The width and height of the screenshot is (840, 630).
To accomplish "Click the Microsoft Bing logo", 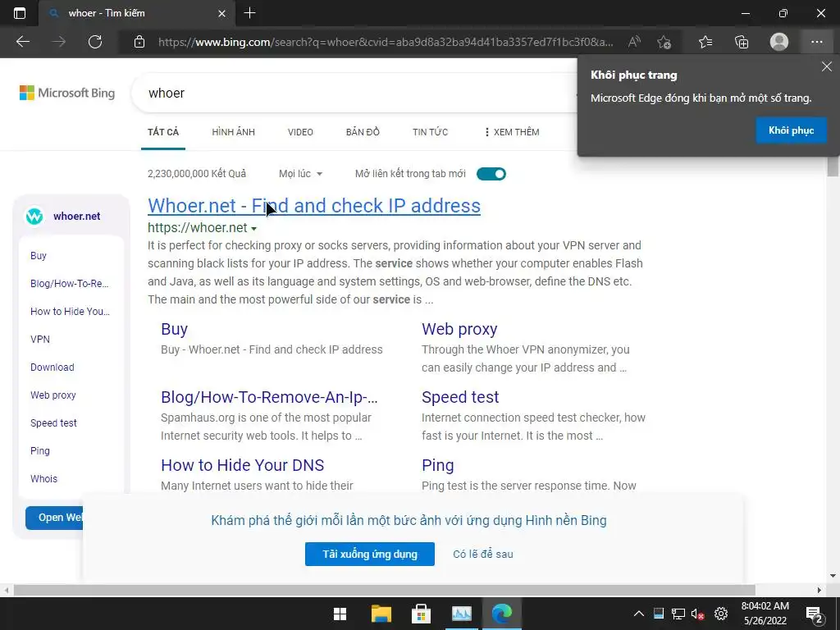I will (67, 93).
